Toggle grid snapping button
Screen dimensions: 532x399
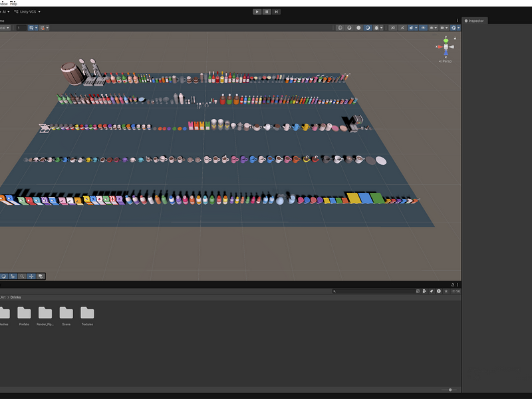[x=31, y=28]
